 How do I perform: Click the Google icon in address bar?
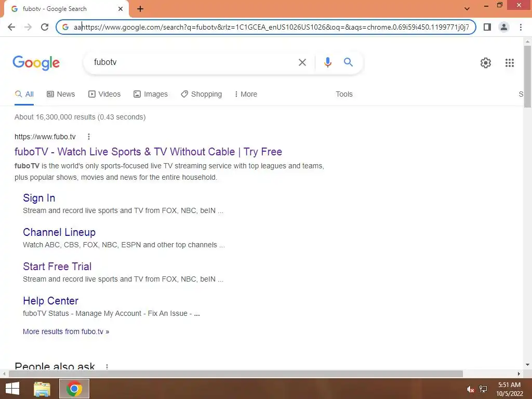coord(65,27)
